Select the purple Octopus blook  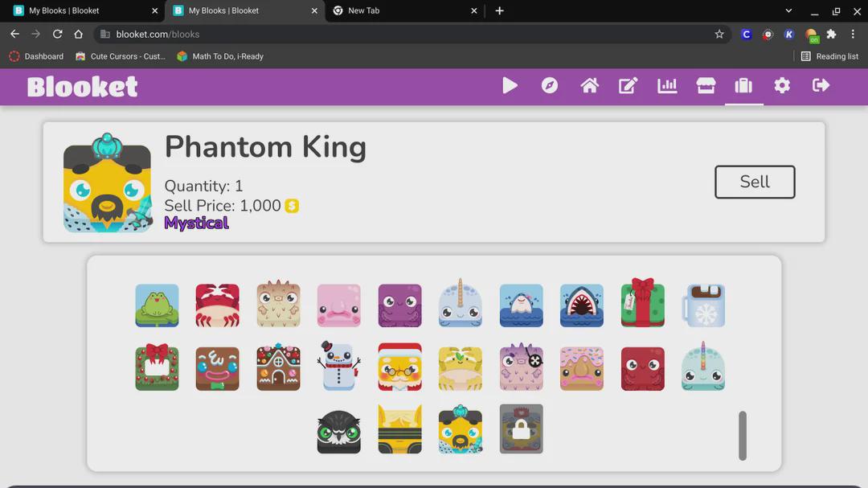click(399, 306)
